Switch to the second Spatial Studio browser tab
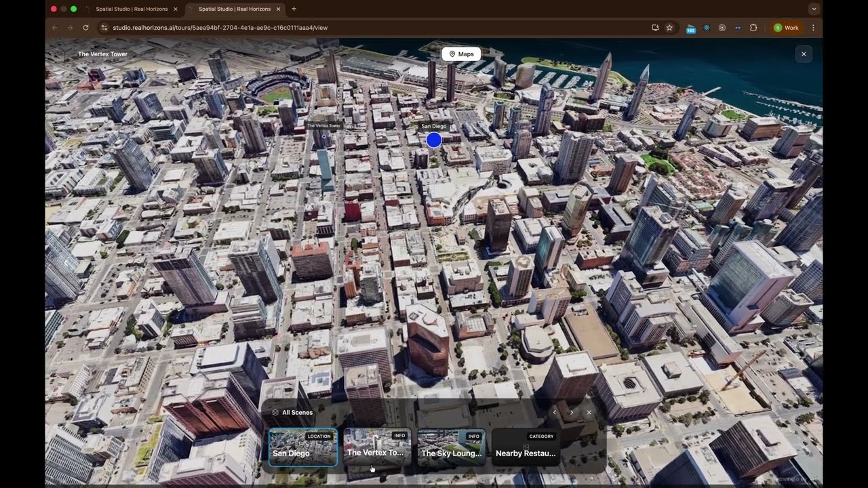 tap(235, 9)
